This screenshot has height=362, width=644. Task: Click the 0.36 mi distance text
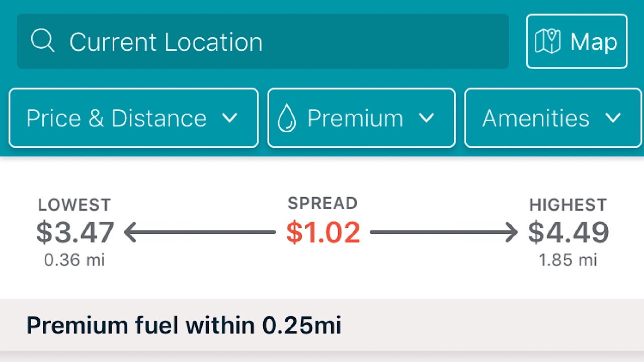(73, 260)
